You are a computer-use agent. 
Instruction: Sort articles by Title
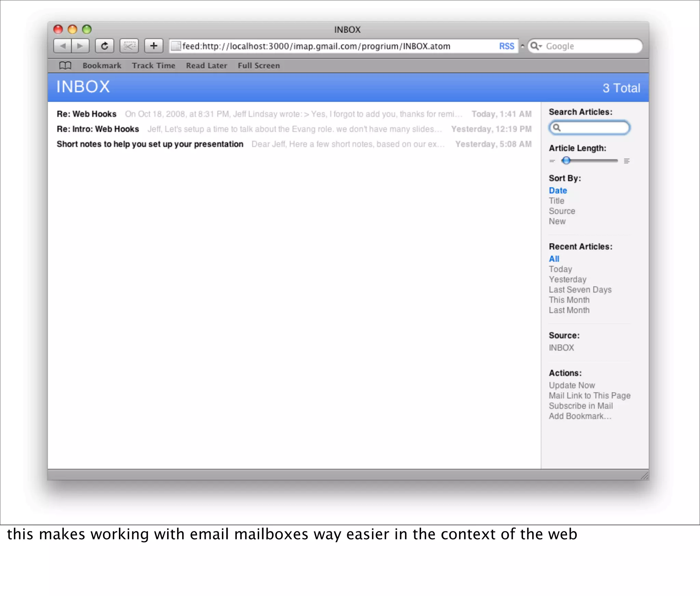point(556,201)
